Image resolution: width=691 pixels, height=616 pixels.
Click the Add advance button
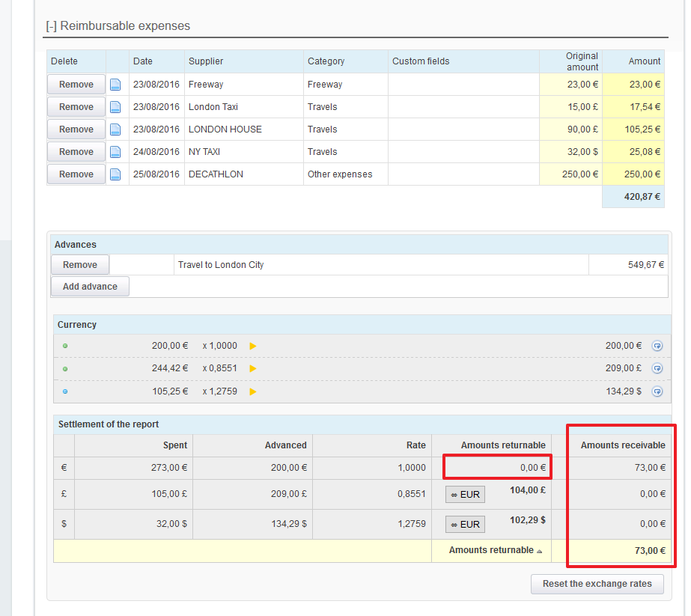[90, 287]
